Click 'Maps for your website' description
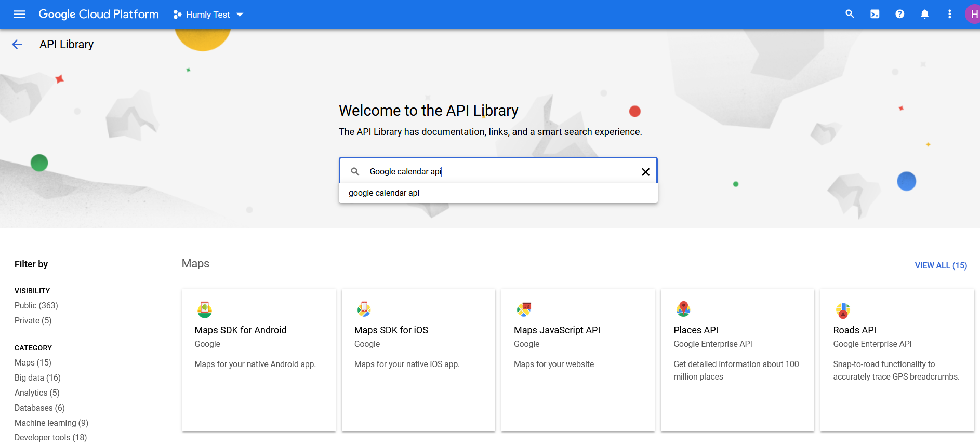This screenshot has width=980, height=446. point(554,364)
